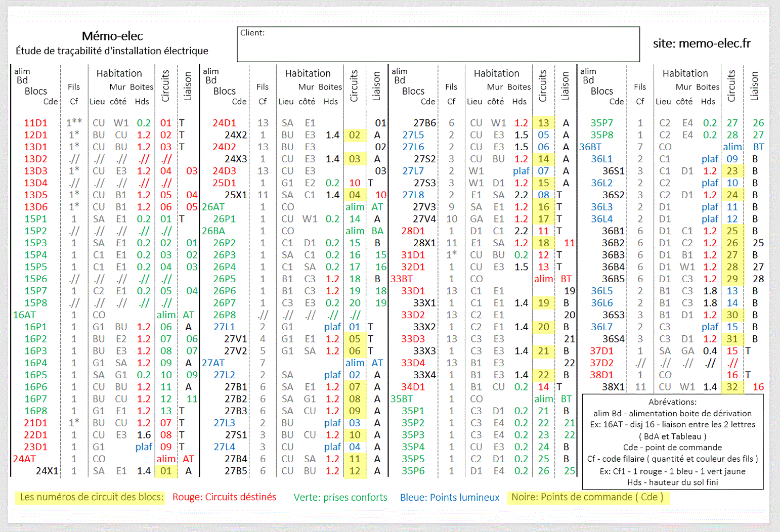Click the blue cell 36BT
The image size is (780, 532).
[590, 147]
